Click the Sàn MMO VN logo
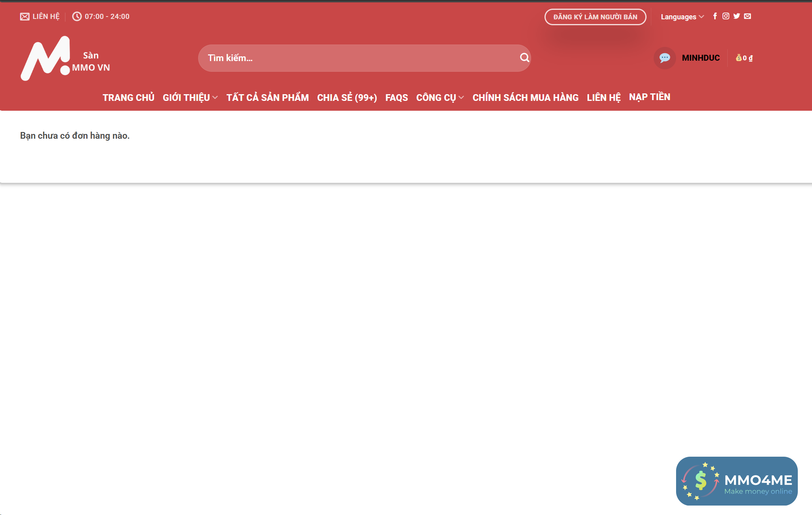Image resolution: width=812 pixels, height=515 pixels. click(x=65, y=58)
